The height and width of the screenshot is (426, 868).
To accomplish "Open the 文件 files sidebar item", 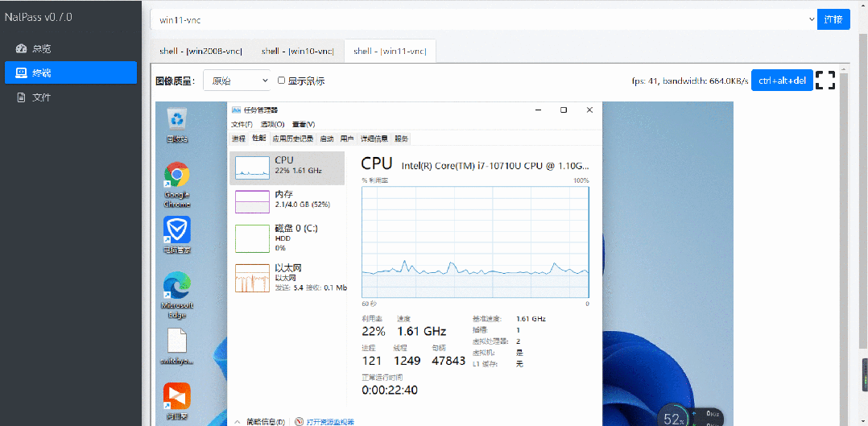I will click(71, 97).
